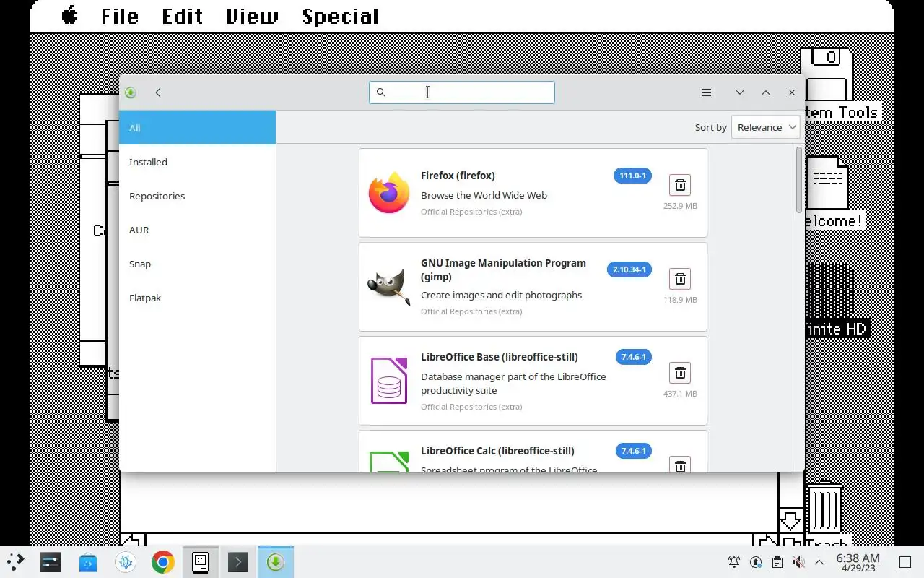924x578 pixels.
Task: Click LibreOffice Calc version badge
Action: [x=633, y=451]
